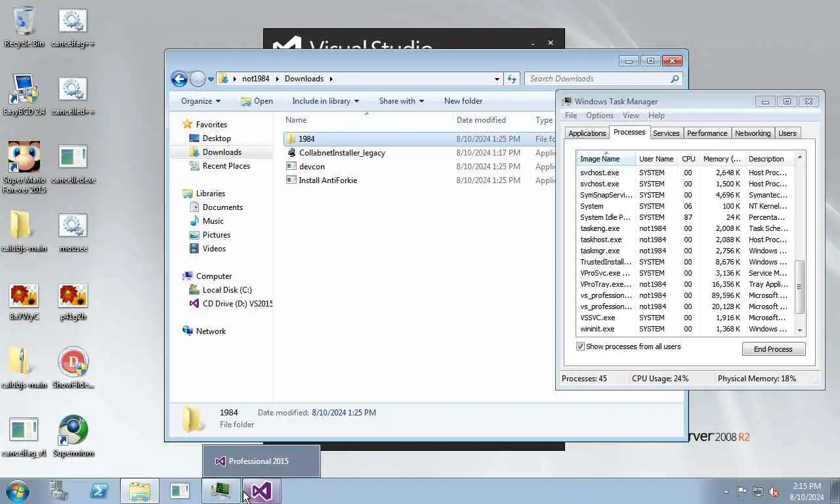This screenshot has width=840, height=504.
Task: Switch to the Performance tab
Action: 707,133
